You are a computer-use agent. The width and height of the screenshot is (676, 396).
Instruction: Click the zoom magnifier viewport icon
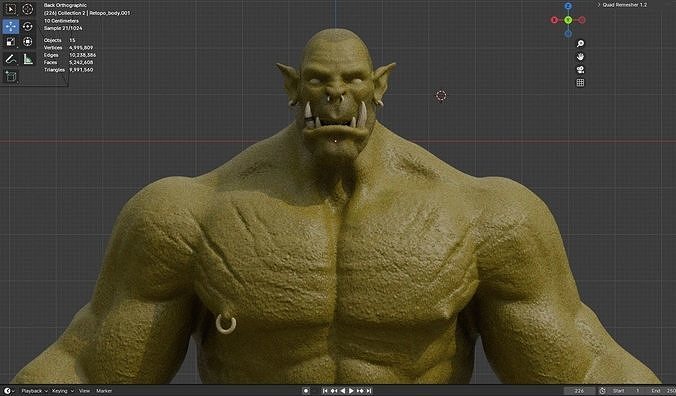point(580,44)
